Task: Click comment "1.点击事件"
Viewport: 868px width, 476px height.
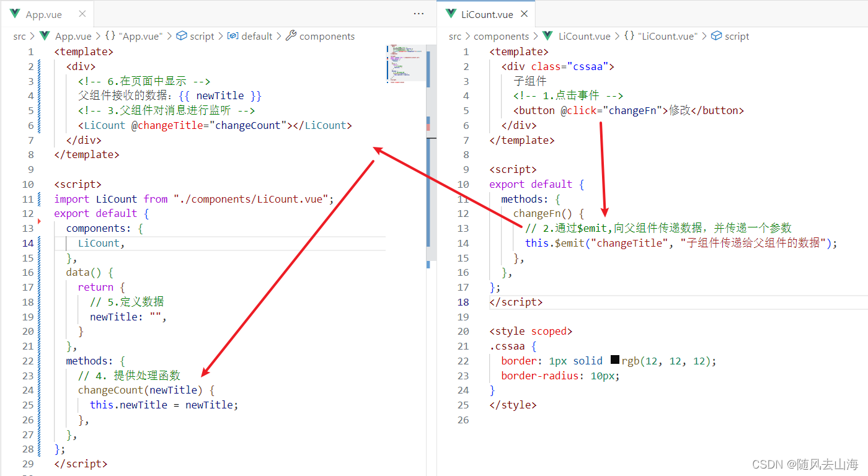Action: tap(568, 95)
